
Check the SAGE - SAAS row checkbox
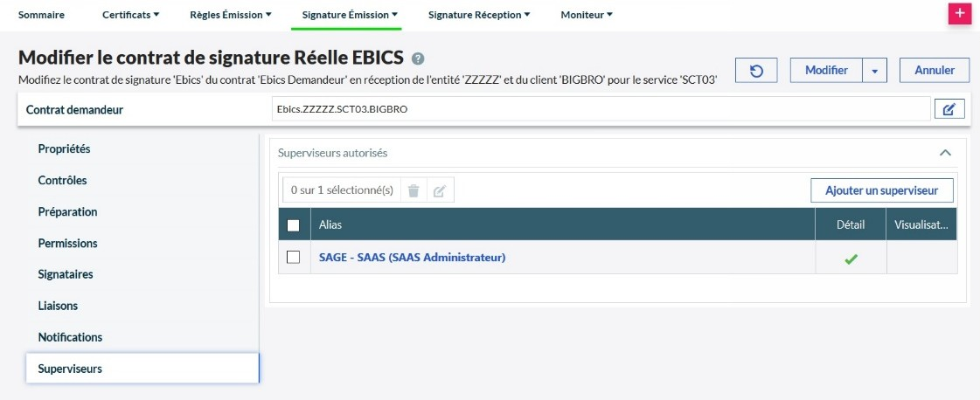[x=294, y=257]
